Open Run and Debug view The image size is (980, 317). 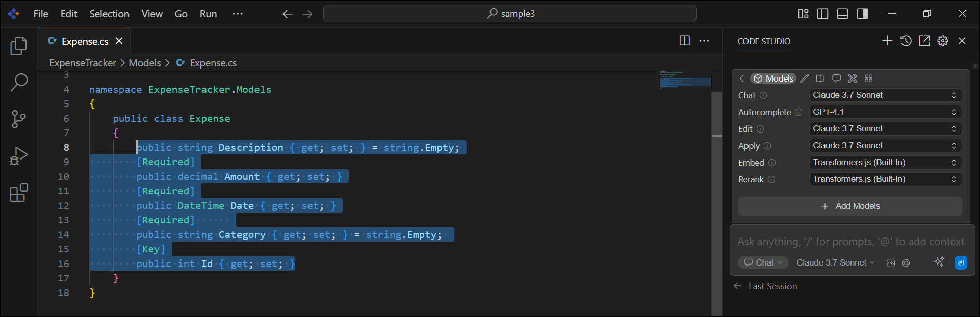[18, 156]
